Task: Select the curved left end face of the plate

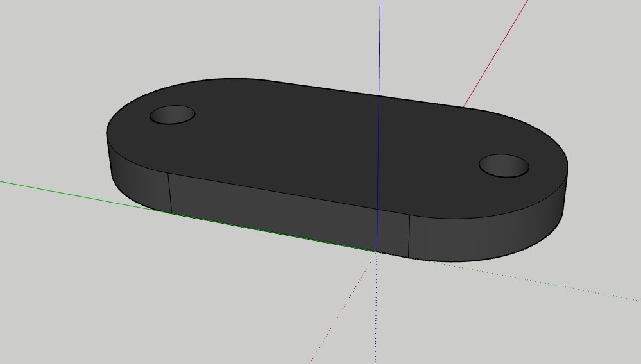Action: pos(139,179)
